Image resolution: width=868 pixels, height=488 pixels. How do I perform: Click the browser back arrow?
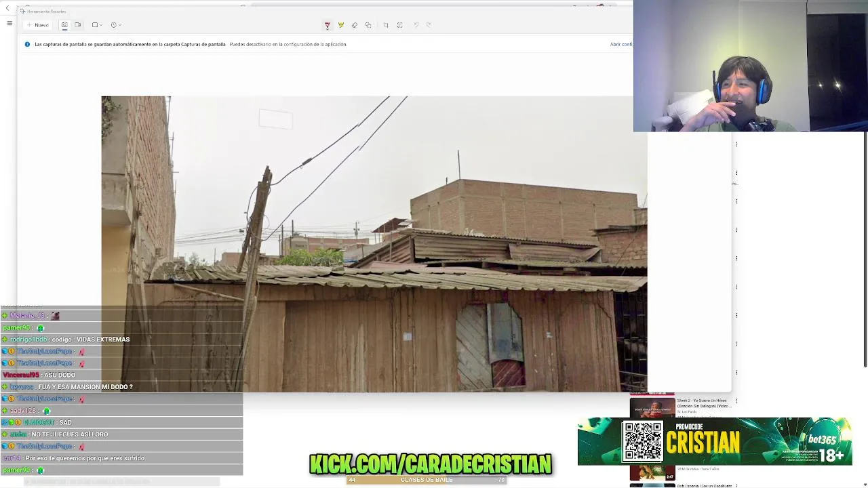(x=7, y=8)
